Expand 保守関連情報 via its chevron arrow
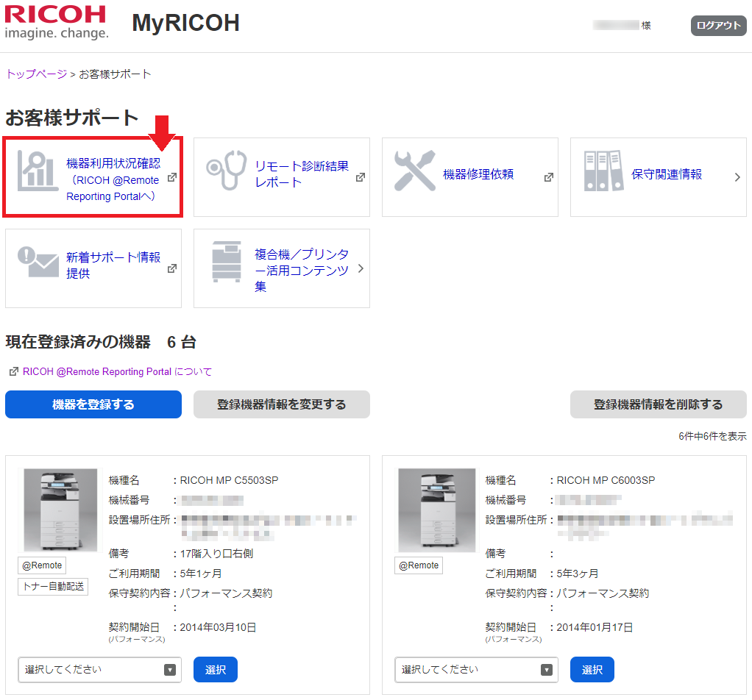The width and height of the screenshot is (752, 700). (736, 177)
